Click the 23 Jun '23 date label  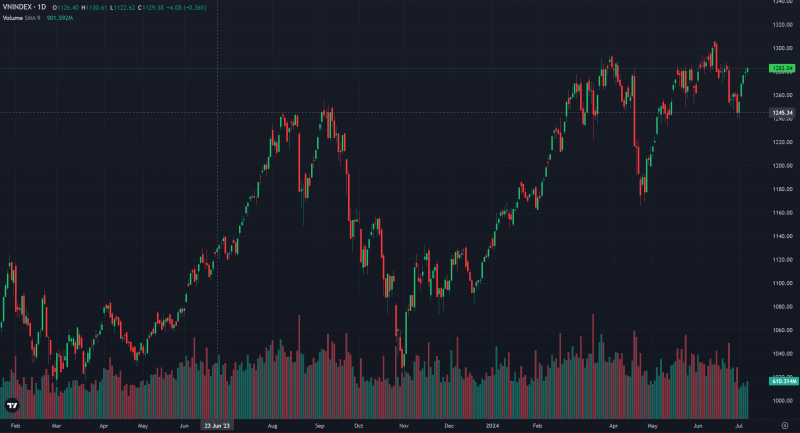(217, 425)
